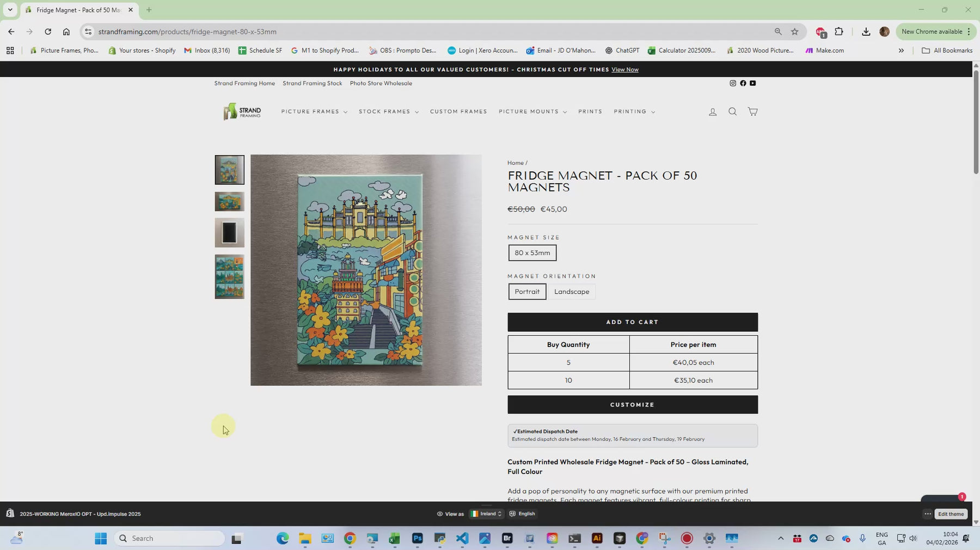Image resolution: width=980 pixels, height=550 pixels.
Task: Visit the Instagram social icon
Action: click(x=733, y=83)
